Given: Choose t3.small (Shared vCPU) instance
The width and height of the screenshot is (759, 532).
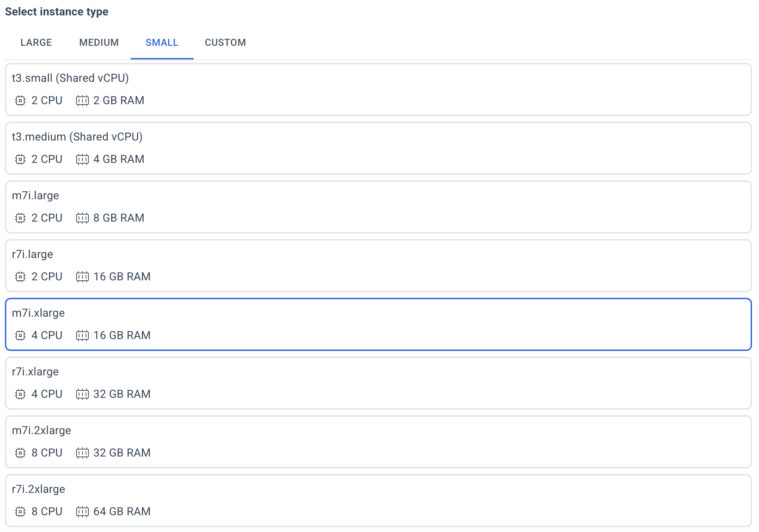Looking at the screenshot, I should click(378, 89).
